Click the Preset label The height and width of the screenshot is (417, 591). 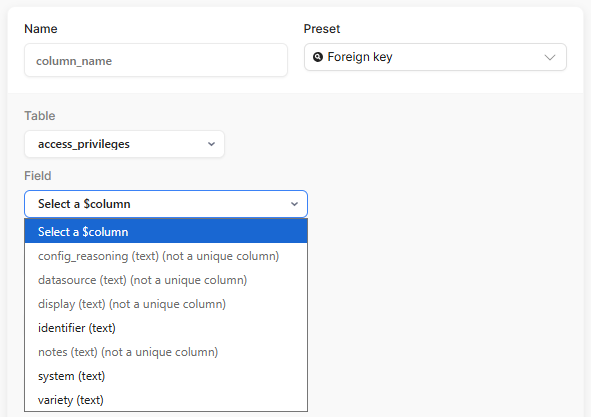[322, 29]
